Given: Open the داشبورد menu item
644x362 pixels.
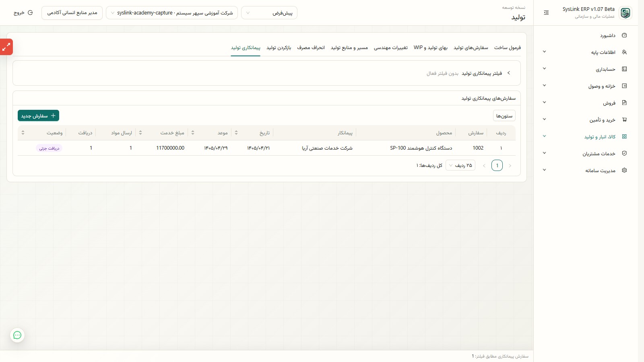Looking at the screenshot, I should [586, 35].
